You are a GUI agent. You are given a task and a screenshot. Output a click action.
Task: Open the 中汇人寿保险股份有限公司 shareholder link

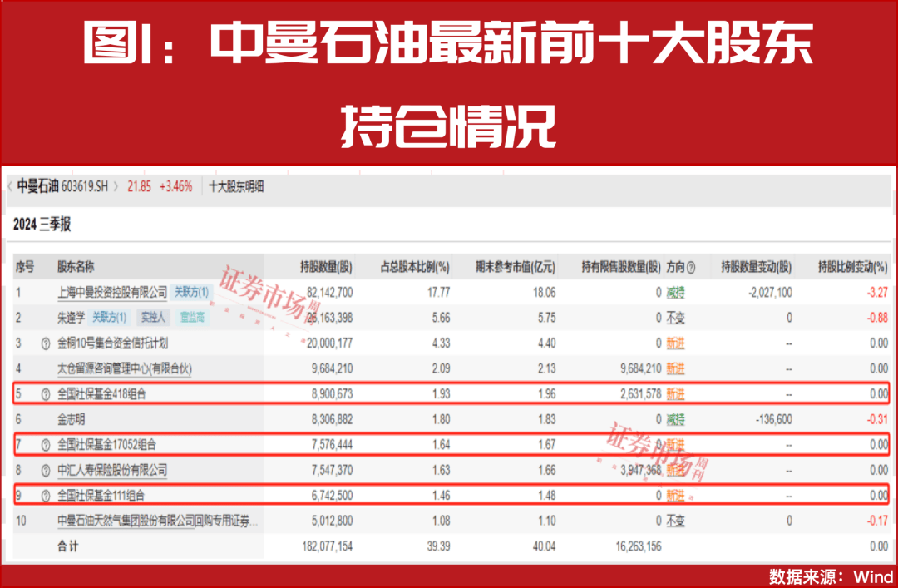tap(114, 470)
